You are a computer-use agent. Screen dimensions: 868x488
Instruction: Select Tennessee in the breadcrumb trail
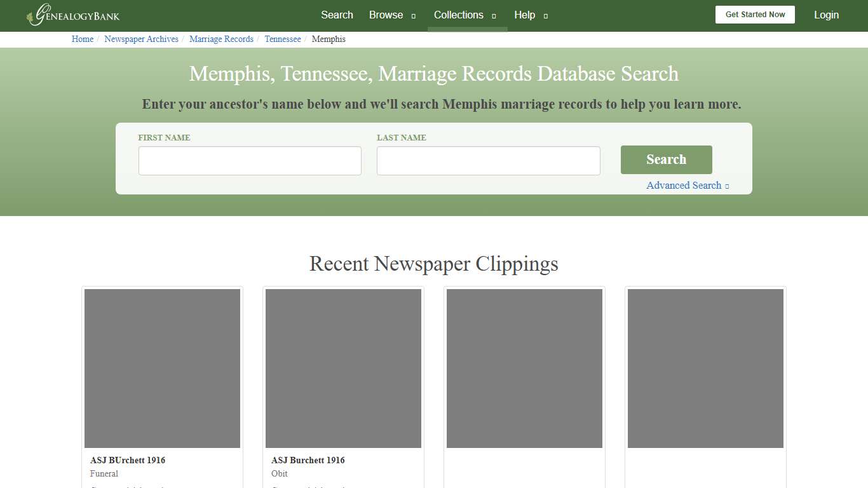click(x=282, y=39)
